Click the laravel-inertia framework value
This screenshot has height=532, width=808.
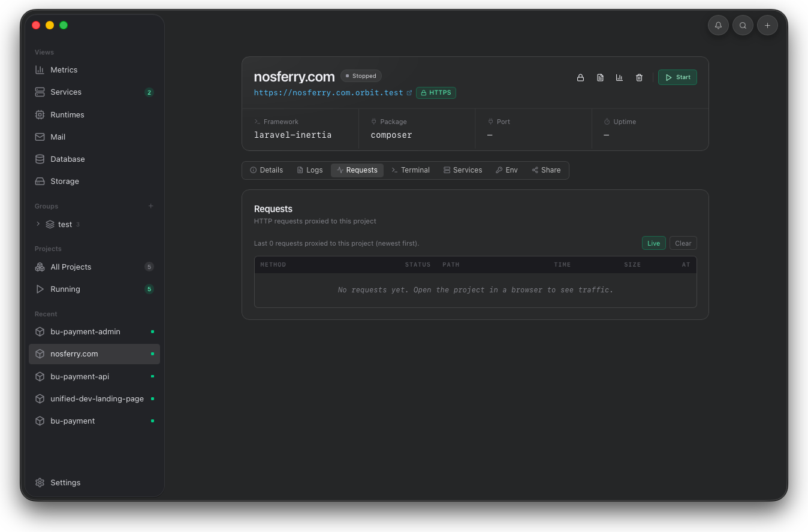tap(293, 135)
